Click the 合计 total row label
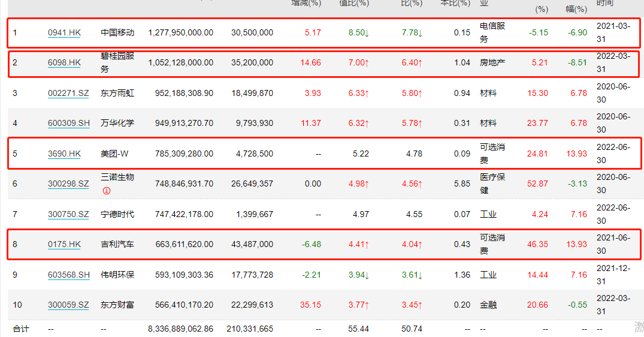This screenshot has width=644, height=337. click(x=21, y=329)
